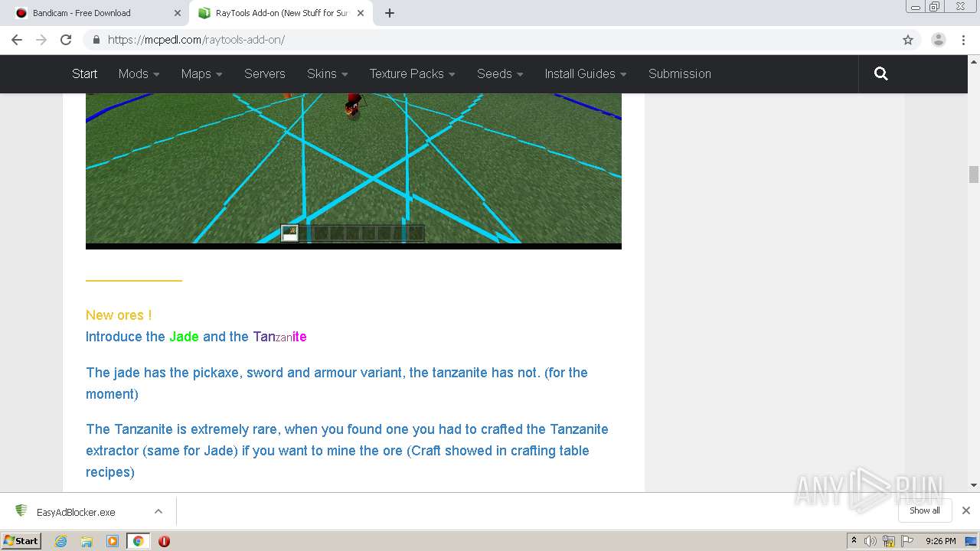Close the downloads bar
The image size is (980, 551).
(966, 510)
